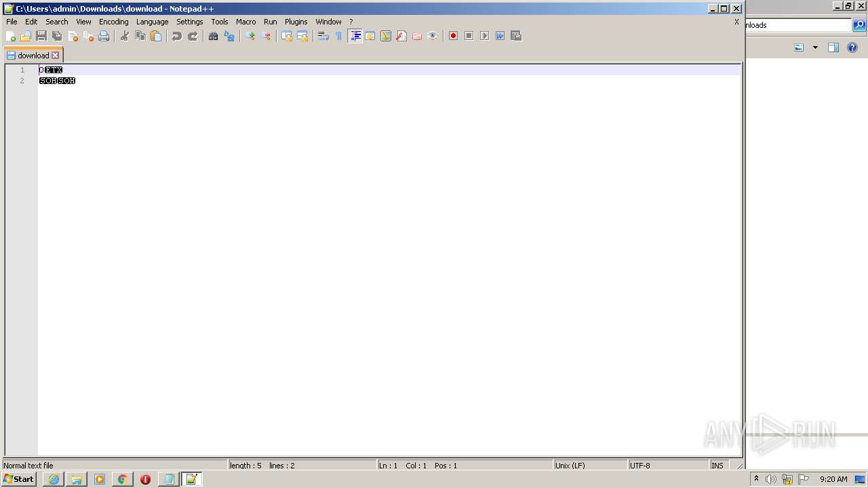Click the Unix (LF) status bar field
This screenshot has height=488, width=868.
tap(590, 466)
